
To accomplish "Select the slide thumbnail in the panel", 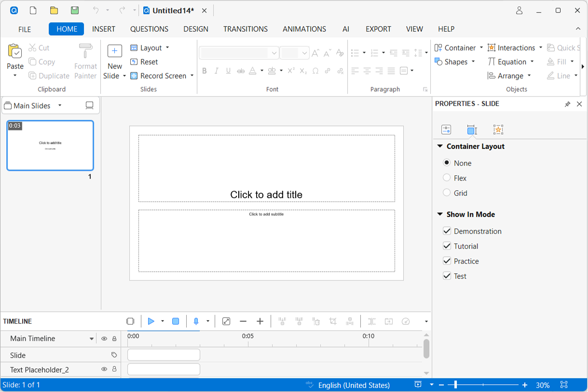I will click(x=50, y=145).
